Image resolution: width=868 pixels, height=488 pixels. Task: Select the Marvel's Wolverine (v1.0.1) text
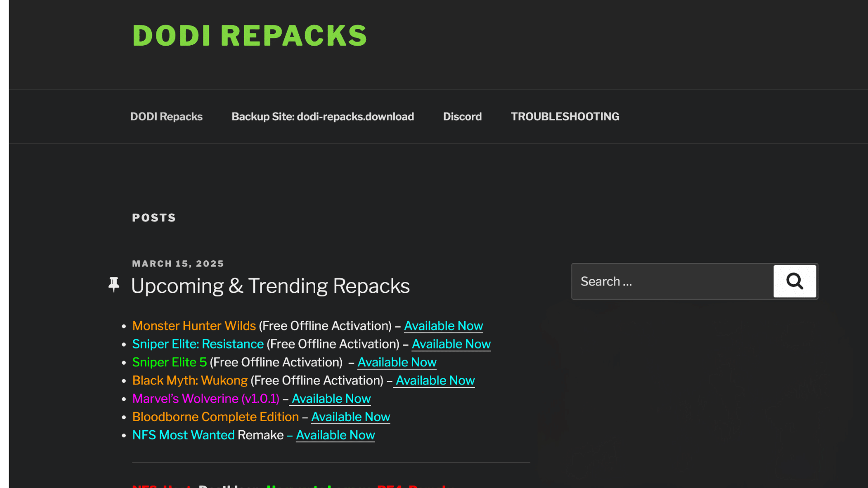[206, 399]
